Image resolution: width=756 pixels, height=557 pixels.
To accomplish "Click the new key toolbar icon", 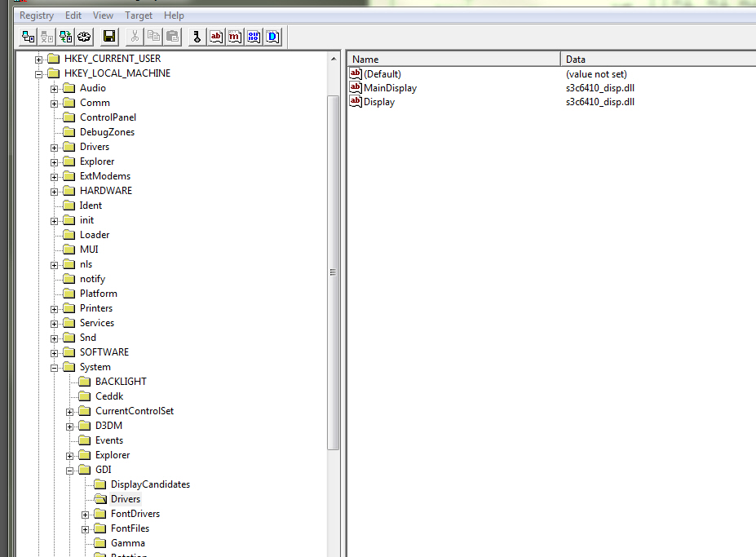I will [196, 37].
